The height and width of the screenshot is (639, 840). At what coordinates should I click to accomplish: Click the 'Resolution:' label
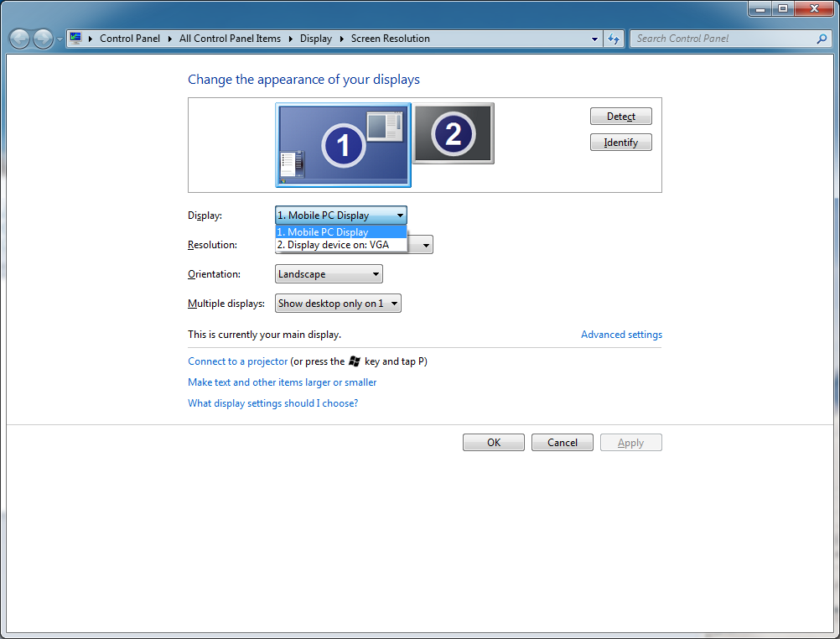(x=212, y=245)
